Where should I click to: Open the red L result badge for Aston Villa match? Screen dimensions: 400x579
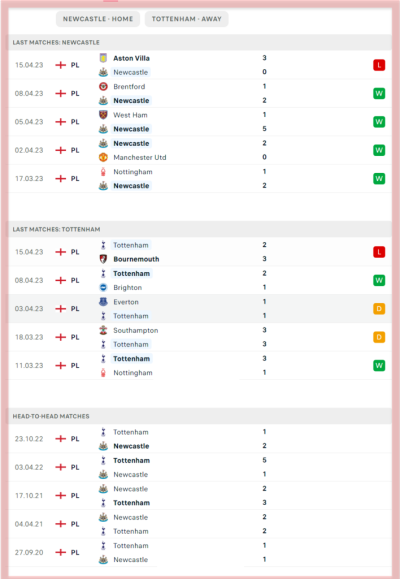379,65
